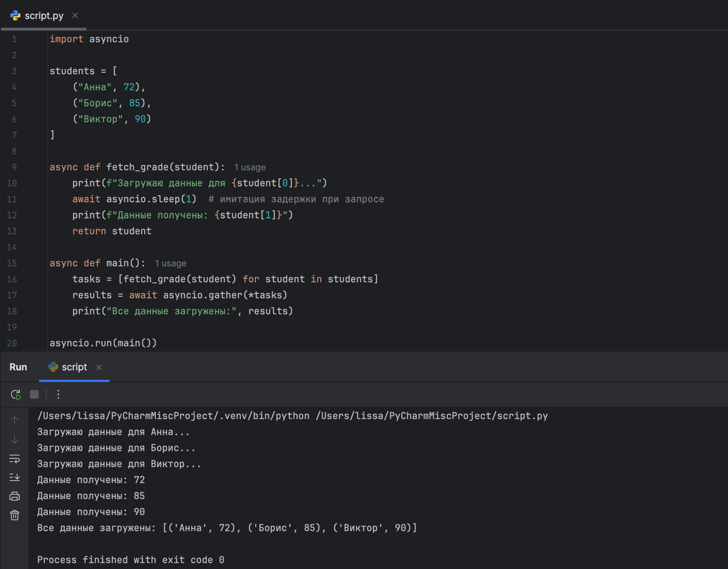Toggle soft-wrap in the run console
Viewport: 728px width, 569px height.
pyautogui.click(x=15, y=458)
